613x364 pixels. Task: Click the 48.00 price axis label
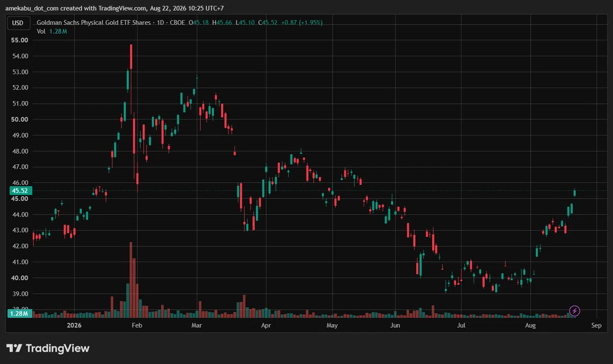pyautogui.click(x=20, y=151)
